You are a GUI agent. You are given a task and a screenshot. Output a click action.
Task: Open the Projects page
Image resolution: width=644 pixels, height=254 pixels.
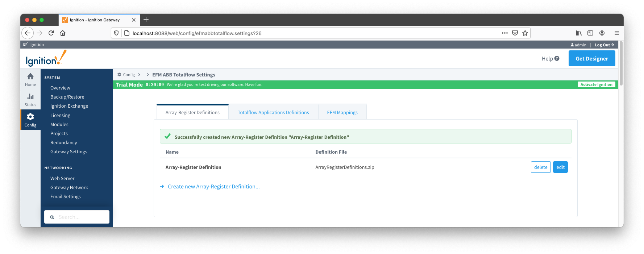59,133
